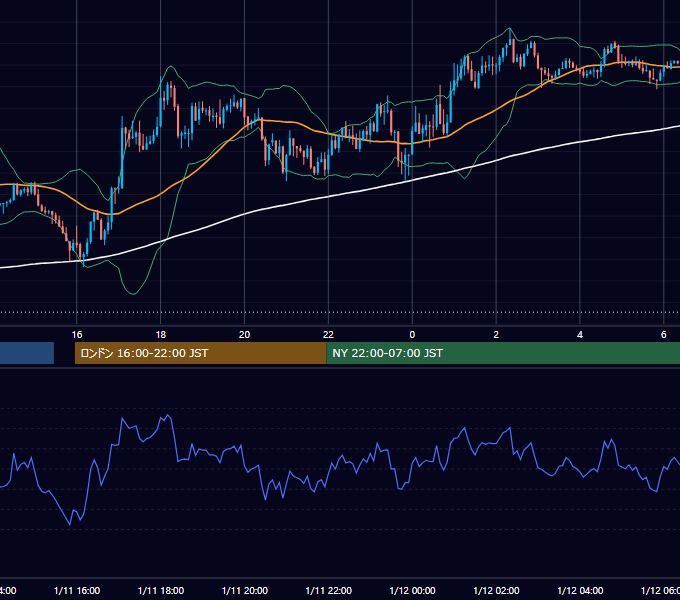The image size is (680, 600).
Task: Click the 1/11 22:00 date label
Action: point(328,590)
